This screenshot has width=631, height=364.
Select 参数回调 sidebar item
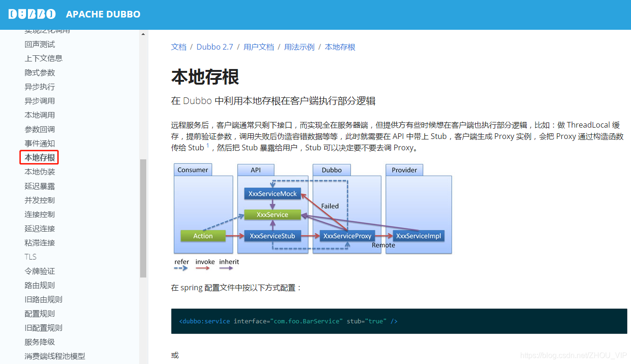point(40,129)
